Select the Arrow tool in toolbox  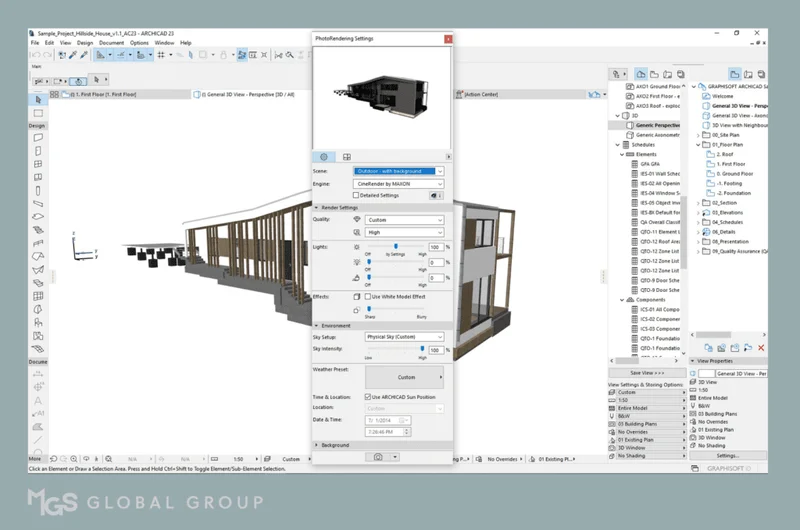(38, 99)
